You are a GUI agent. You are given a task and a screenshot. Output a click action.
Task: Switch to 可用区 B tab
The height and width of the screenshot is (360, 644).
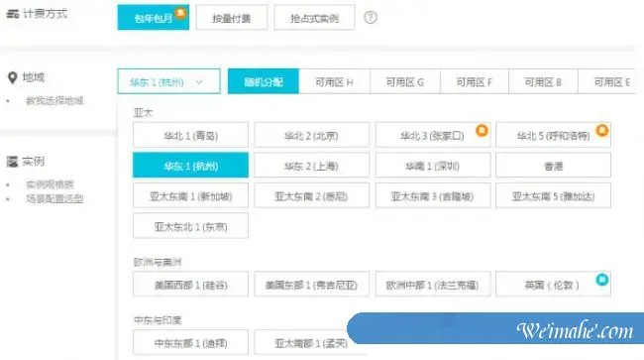[543, 81]
